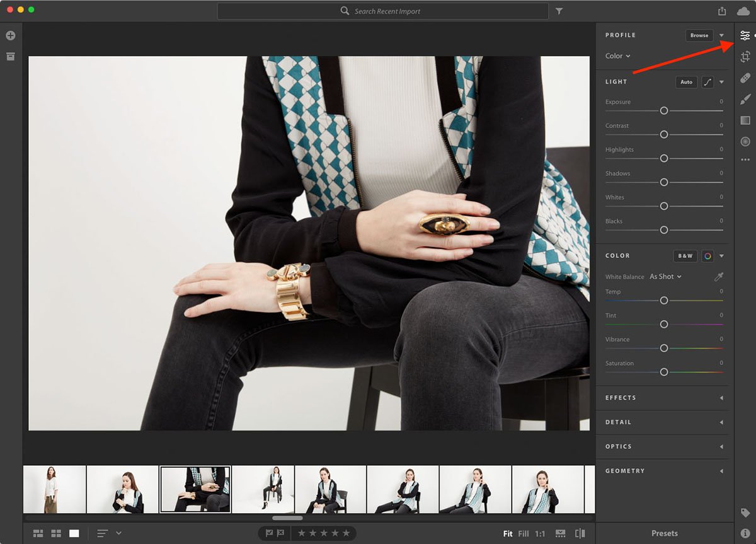Toggle the B&W color mode
756x544 pixels.
[684, 256]
